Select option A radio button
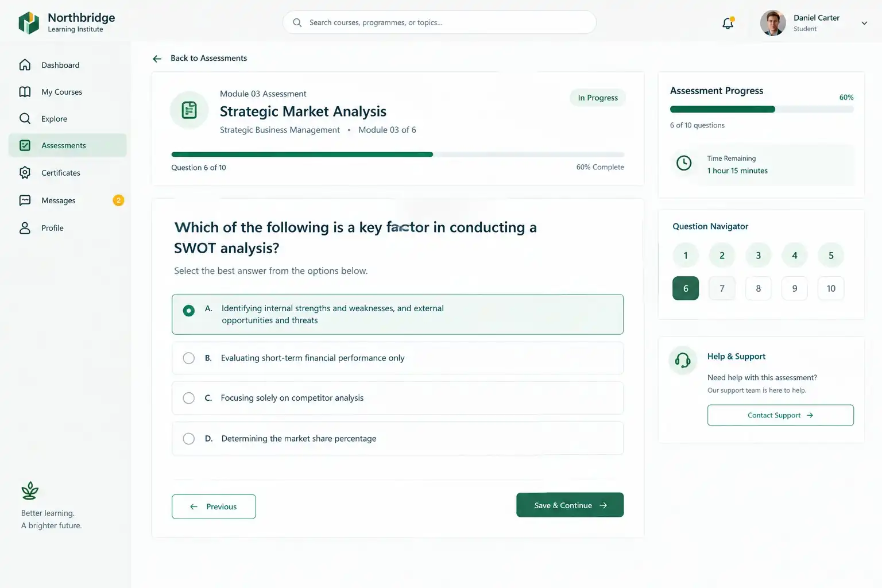This screenshot has height=588, width=882. [x=188, y=311]
